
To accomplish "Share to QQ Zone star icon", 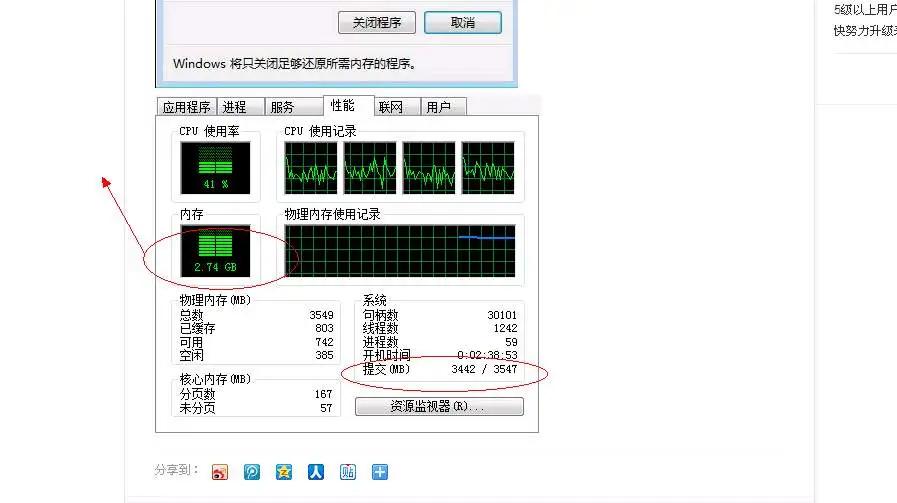I will [285, 472].
